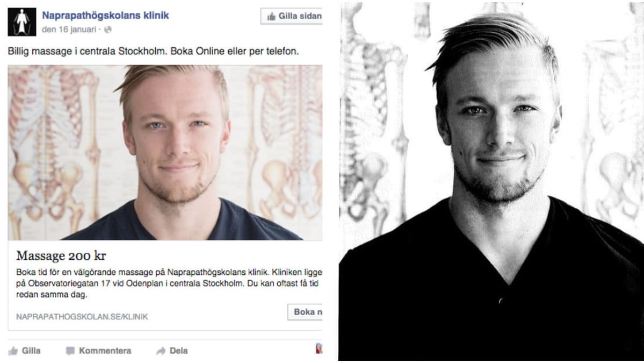Visit the NAPRAPATHOGSKOLAN.SE/KLINIK link
The image size is (644, 363).
pos(82,317)
